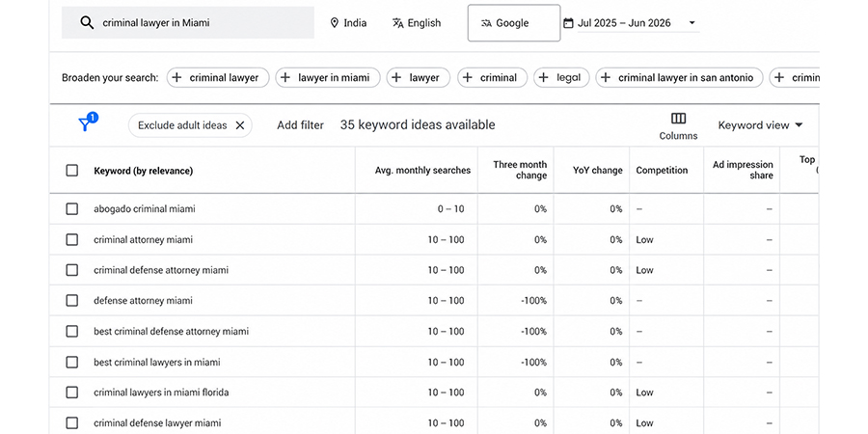
Task: Open the date range dropdown arrow
Action: click(692, 23)
